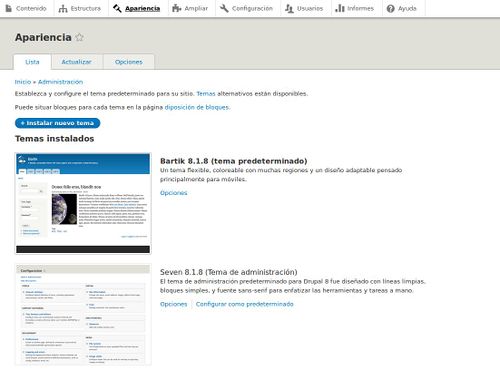Switch to the Actualizar tab
The width and height of the screenshot is (500, 370).
(76, 62)
